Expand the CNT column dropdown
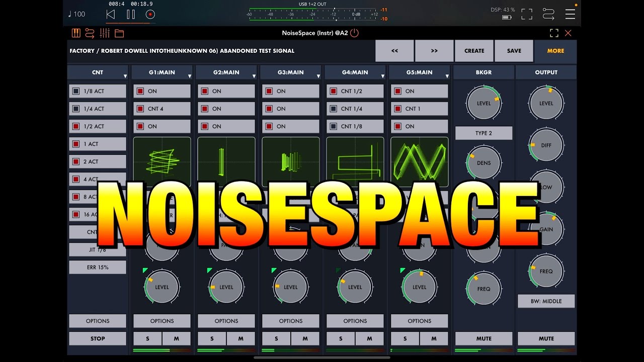 coord(125,76)
